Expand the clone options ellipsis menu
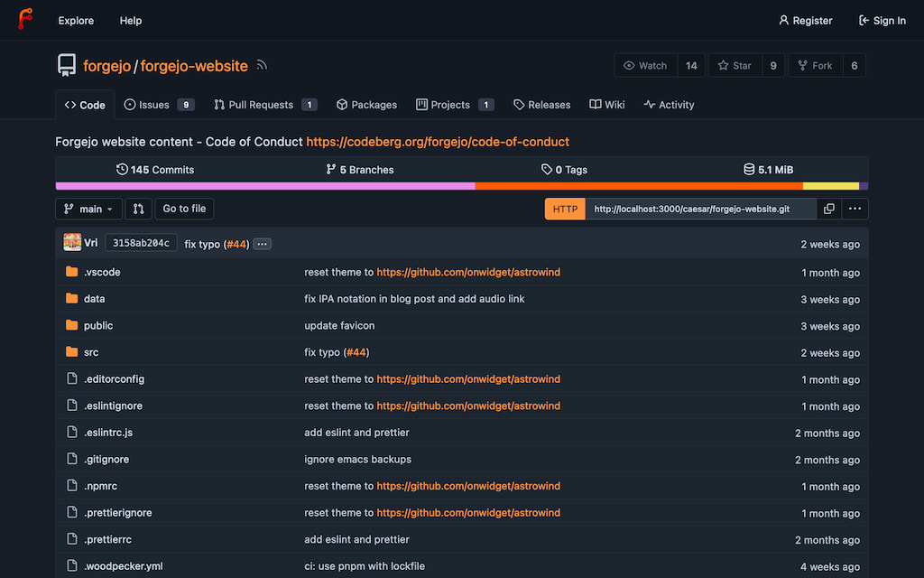The width and height of the screenshot is (924, 578). click(x=854, y=209)
